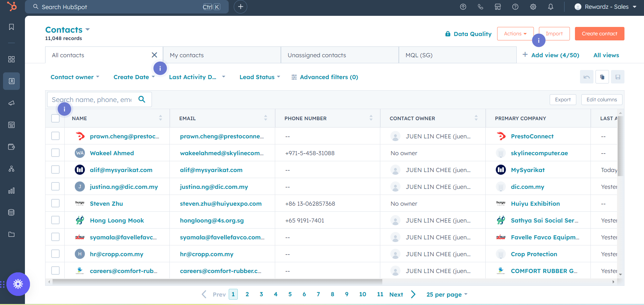Open bookmarks in the left sidebar

11,27
